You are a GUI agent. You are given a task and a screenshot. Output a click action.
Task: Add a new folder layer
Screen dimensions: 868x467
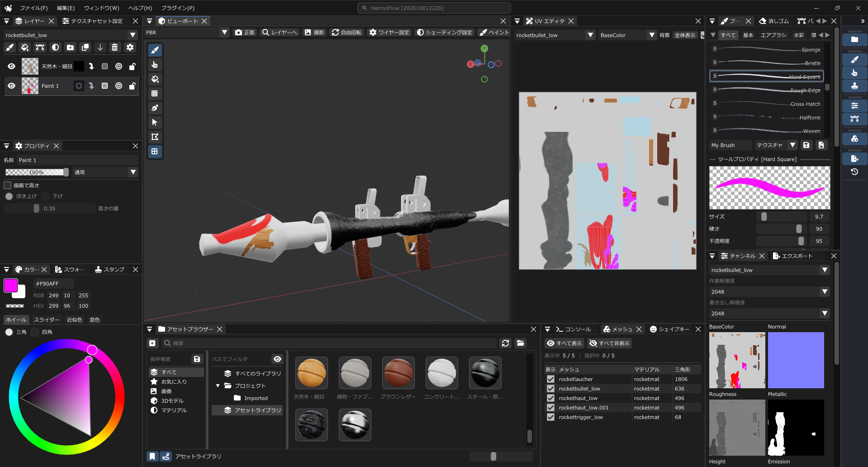[70, 48]
